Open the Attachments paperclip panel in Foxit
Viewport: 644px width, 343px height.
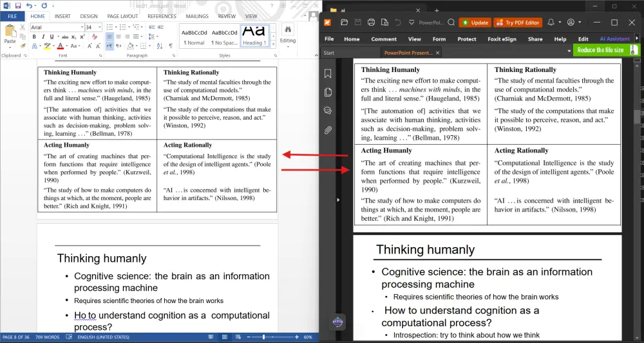coord(328,130)
